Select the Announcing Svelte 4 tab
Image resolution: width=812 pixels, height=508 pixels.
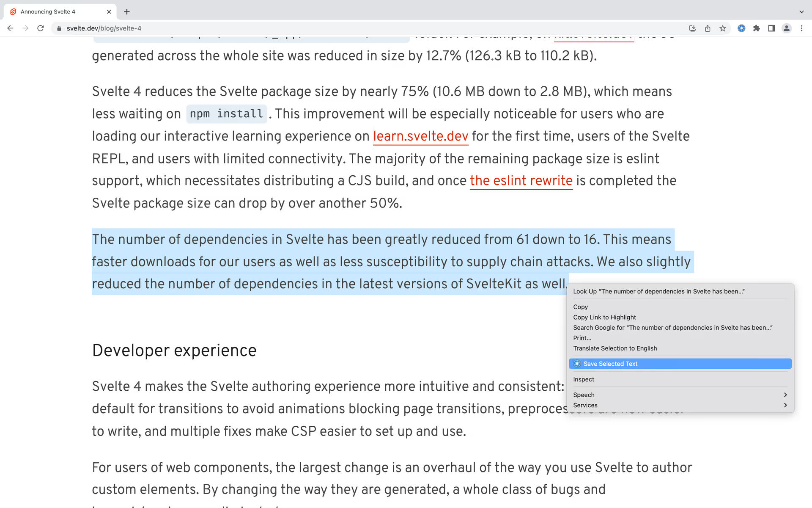(60, 12)
